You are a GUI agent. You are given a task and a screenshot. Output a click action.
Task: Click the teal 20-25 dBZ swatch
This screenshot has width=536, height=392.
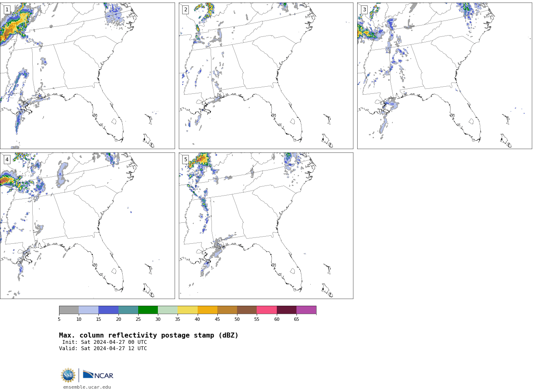[x=128, y=310]
